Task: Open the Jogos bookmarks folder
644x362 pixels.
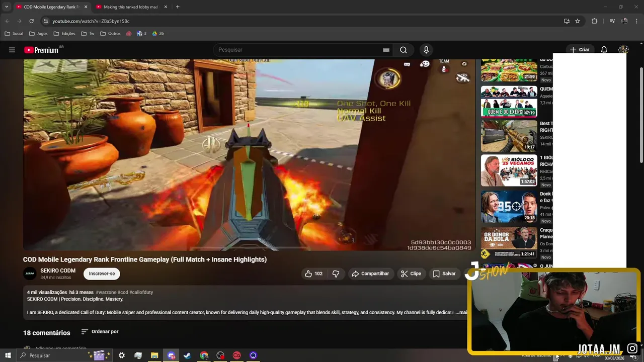Action: tap(38, 34)
